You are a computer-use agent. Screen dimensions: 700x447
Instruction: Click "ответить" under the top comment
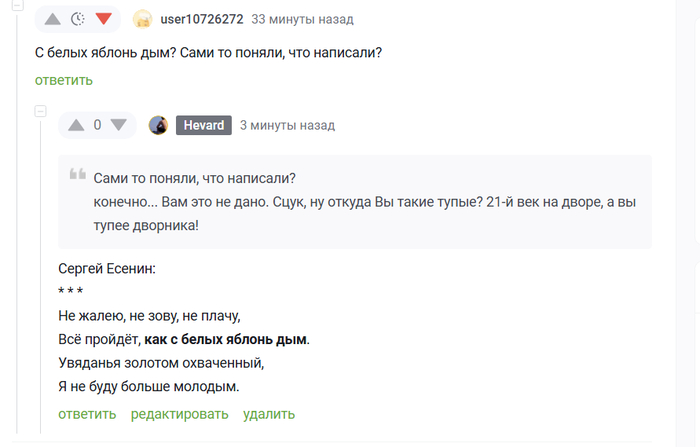(x=63, y=79)
